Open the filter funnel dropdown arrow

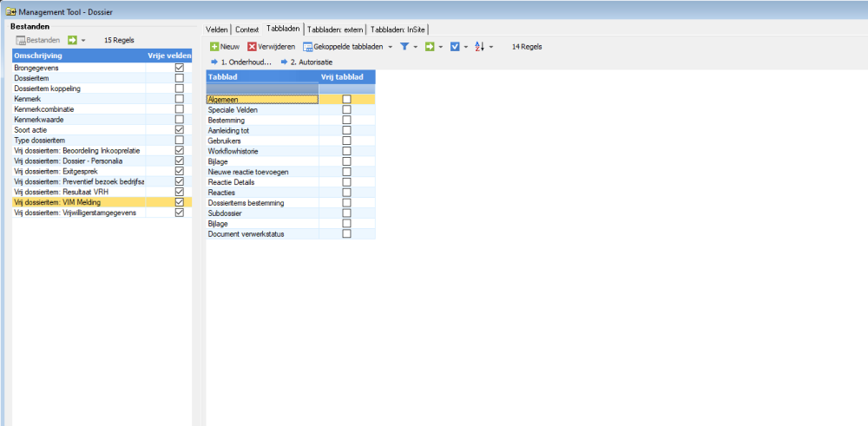416,47
